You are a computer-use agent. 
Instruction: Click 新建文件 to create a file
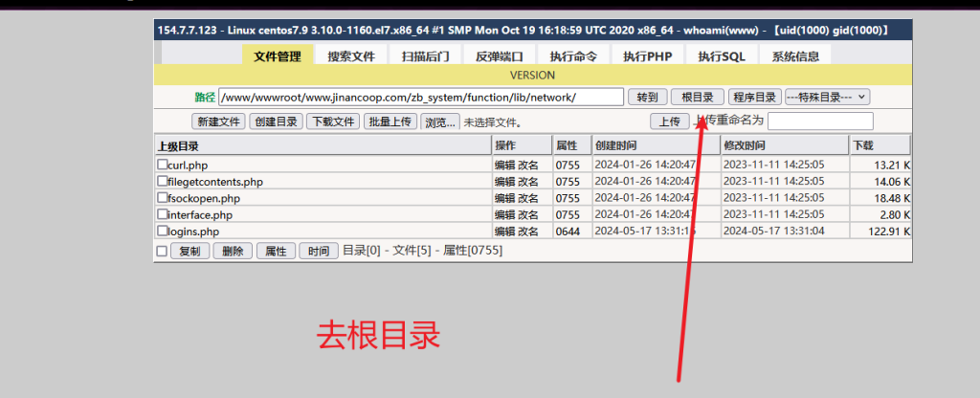218,122
